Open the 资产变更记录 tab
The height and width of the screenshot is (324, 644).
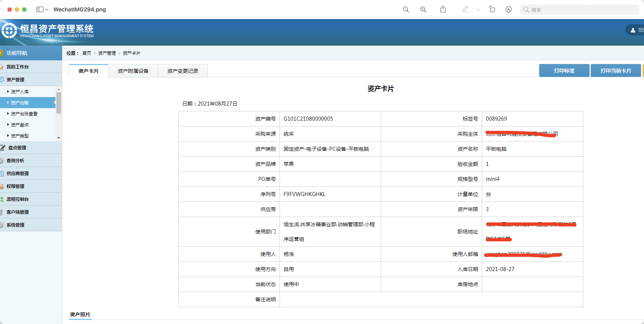(182, 71)
